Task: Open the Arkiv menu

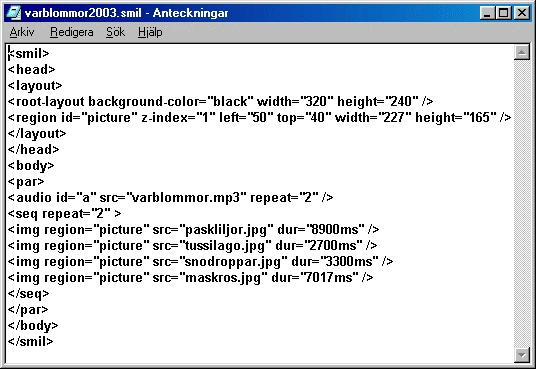Action: (x=22, y=32)
